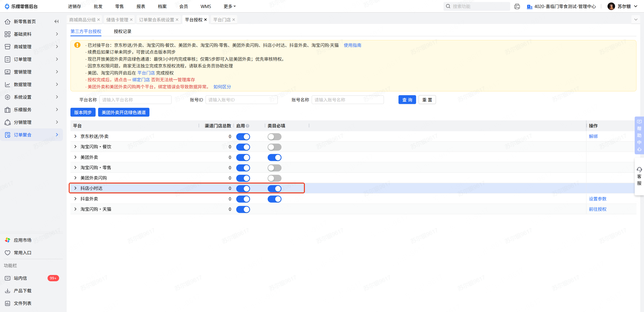Click the printer icon in header
Viewport: 644px width, 312px height.
tap(517, 7)
